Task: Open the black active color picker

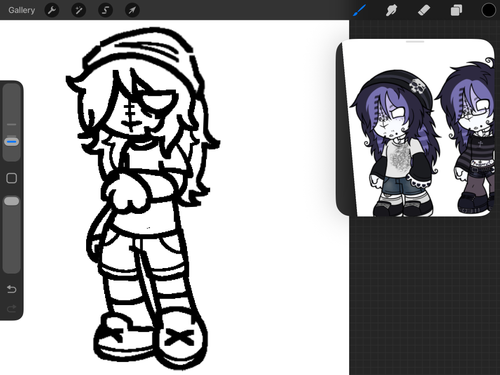Action: 488,10
